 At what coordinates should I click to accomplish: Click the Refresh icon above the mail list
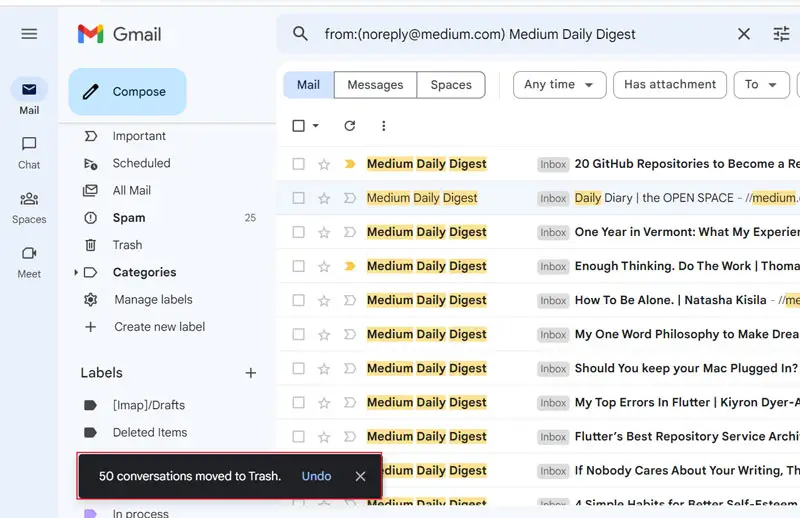(349, 126)
